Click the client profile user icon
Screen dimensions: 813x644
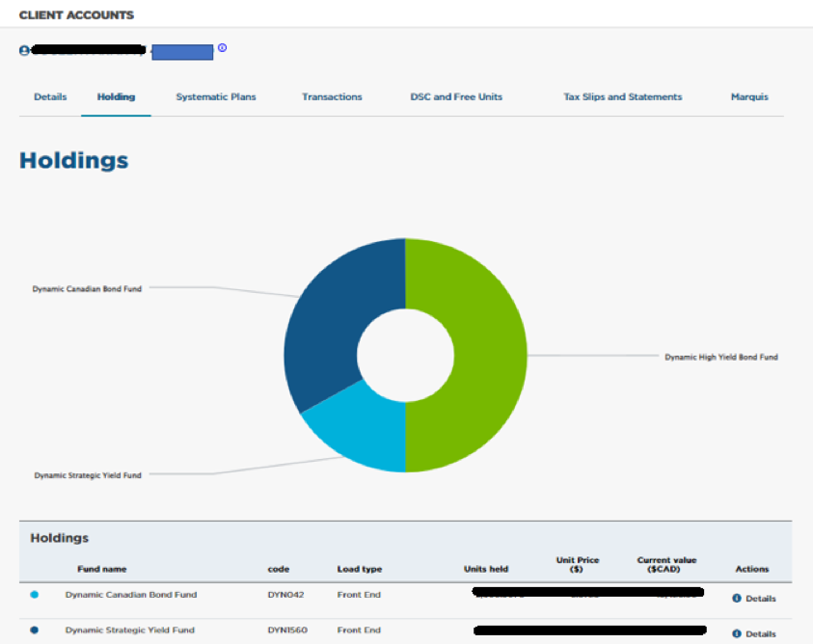coord(24,51)
